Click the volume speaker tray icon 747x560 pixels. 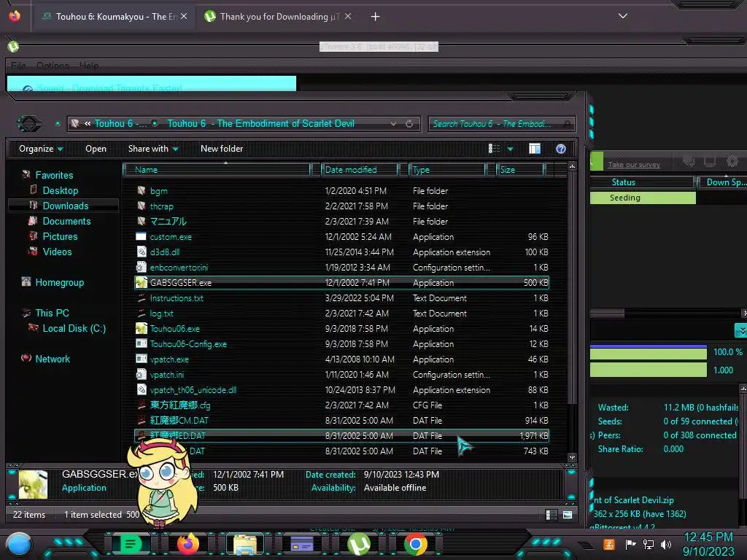pyautogui.click(x=666, y=544)
